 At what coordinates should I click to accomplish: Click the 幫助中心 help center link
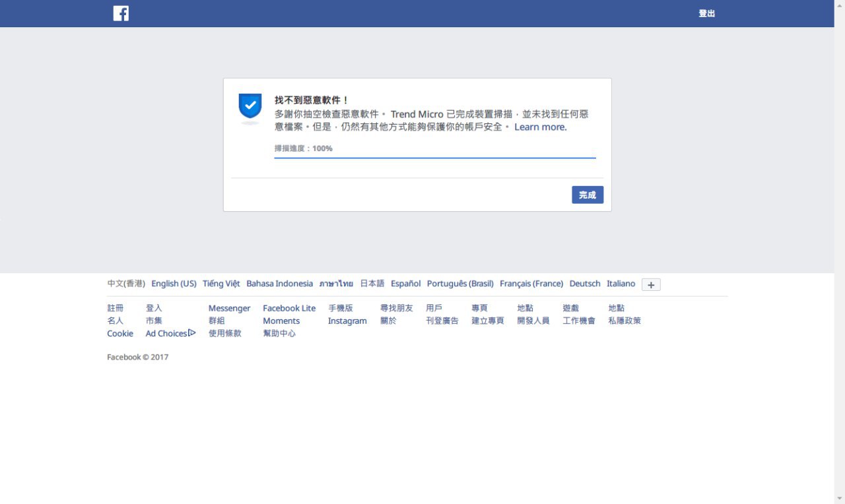[279, 333]
